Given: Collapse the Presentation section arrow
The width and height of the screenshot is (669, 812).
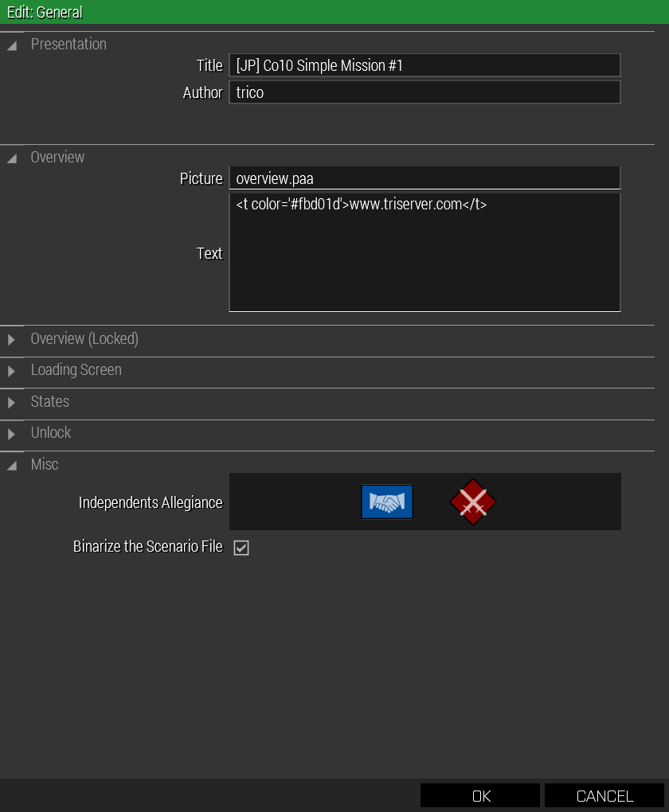Looking at the screenshot, I should pyautogui.click(x=12, y=45).
